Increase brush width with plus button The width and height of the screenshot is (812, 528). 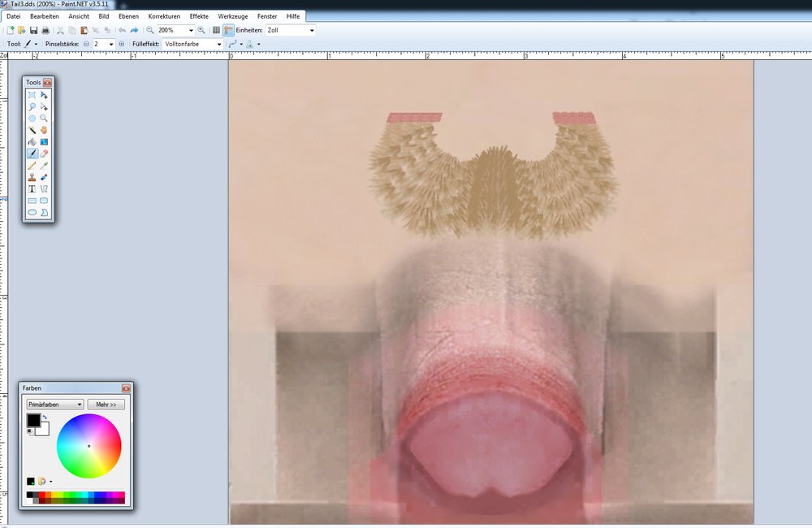(122, 44)
